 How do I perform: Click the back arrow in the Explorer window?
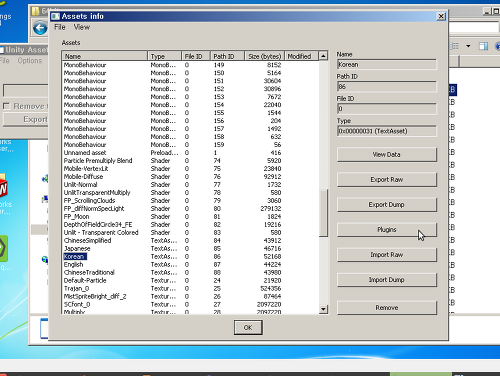40,28
